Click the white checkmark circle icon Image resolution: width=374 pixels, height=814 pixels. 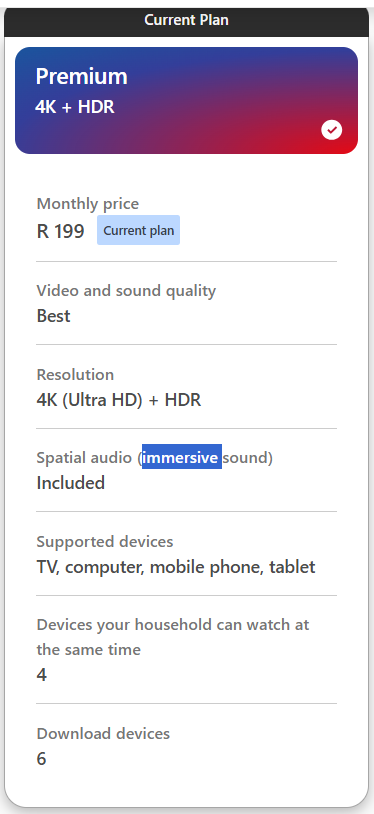[x=331, y=130]
